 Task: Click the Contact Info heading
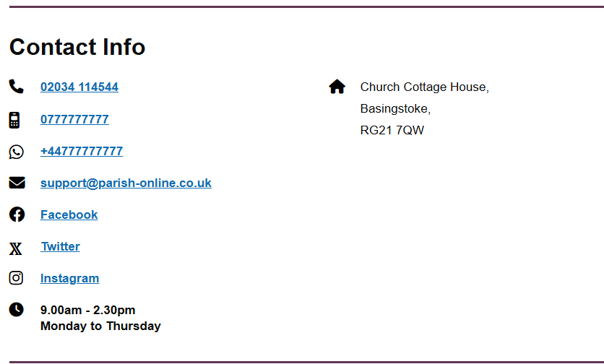pos(77,47)
